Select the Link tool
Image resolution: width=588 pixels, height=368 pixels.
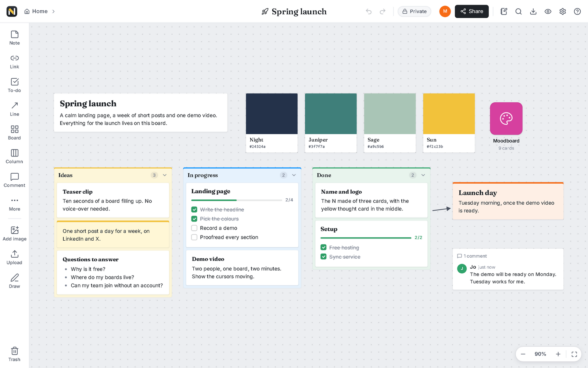(14, 62)
